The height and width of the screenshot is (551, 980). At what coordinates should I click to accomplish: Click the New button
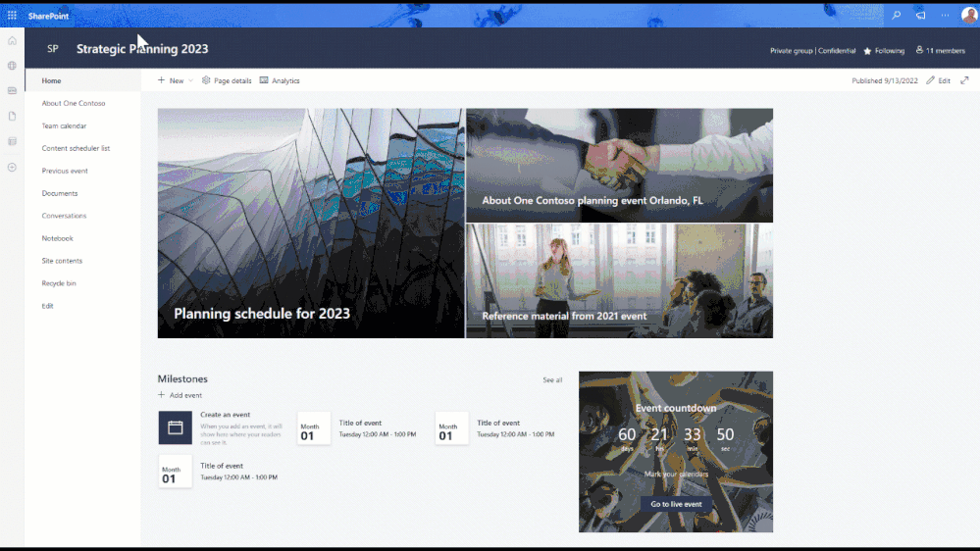click(171, 80)
